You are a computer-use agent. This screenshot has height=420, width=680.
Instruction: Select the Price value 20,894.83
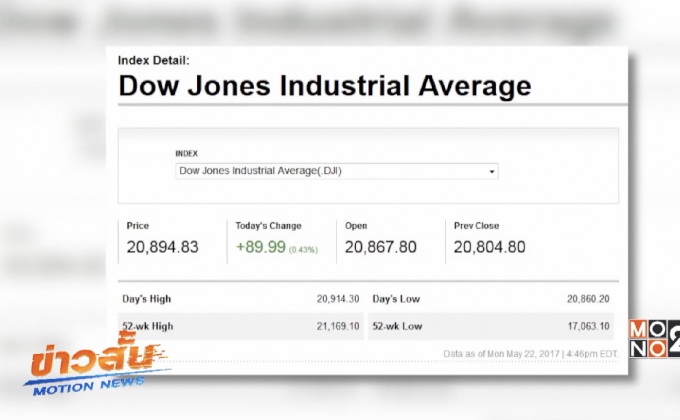(162, 247)
